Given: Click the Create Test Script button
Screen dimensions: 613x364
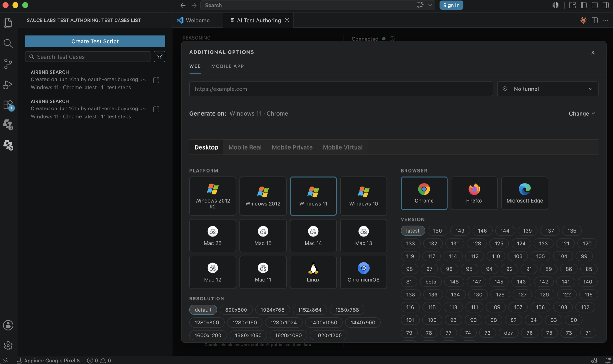Looking at the screenshot, I should click(95, 41).
